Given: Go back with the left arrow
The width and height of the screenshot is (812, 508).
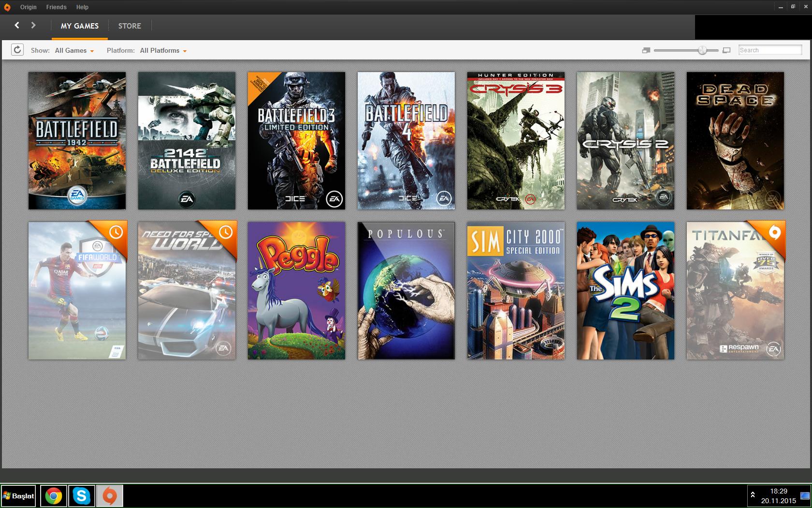Looking at the screenshot, I should coord(17,25).
